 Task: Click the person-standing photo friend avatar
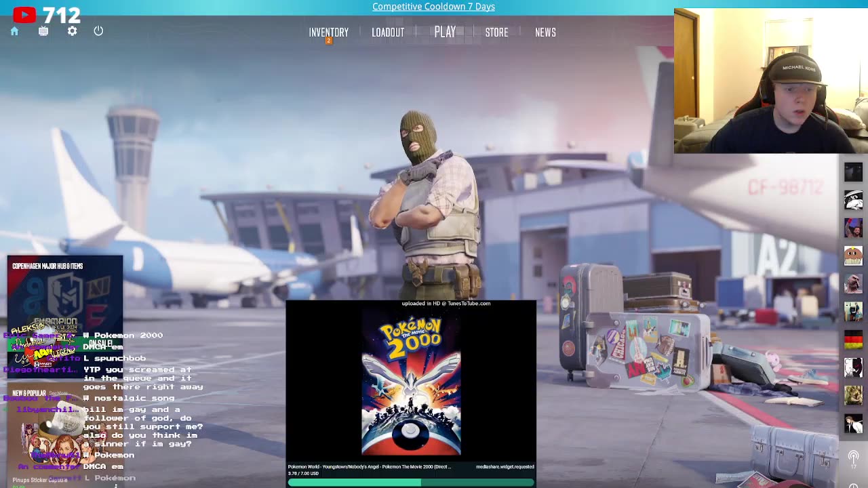tap(853, 312)
